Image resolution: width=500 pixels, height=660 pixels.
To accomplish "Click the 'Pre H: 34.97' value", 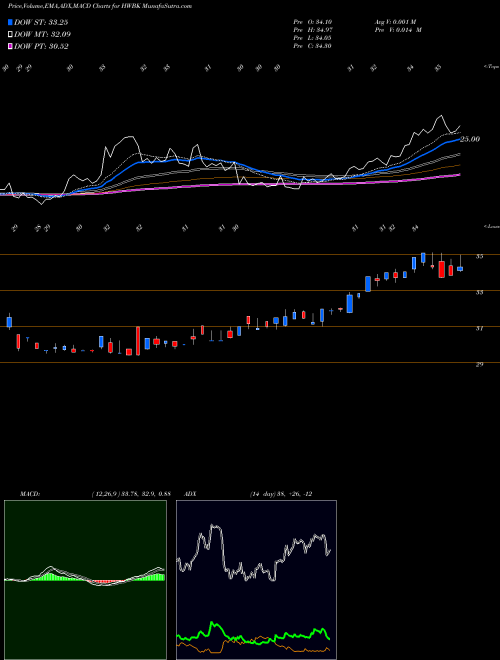I will click(x=312, y=30).
